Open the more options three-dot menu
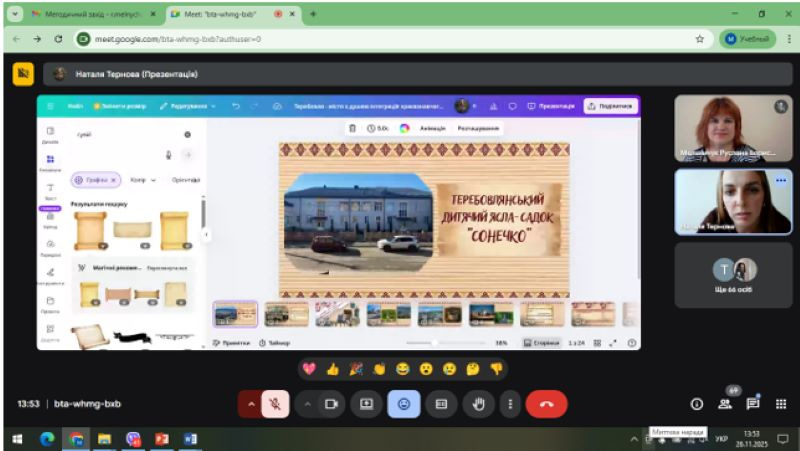This screenshot has height=451, width=800. (x=511, y=404)
